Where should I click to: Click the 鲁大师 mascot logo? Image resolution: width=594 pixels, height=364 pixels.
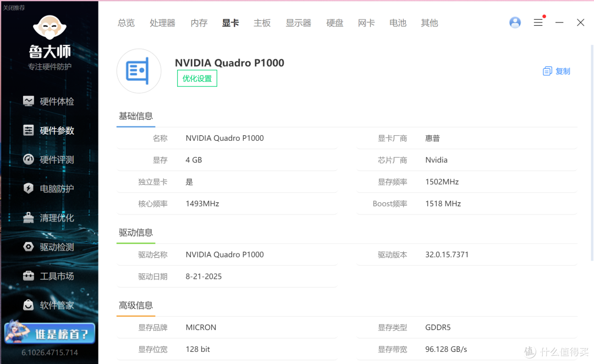pyautogui.click(x=50, y=27)
